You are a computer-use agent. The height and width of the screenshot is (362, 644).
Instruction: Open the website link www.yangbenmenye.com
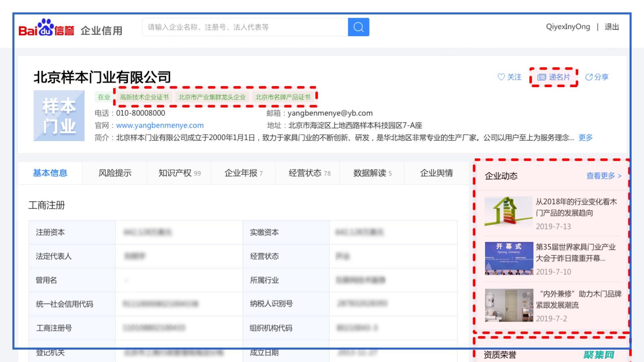click(160, 125)
